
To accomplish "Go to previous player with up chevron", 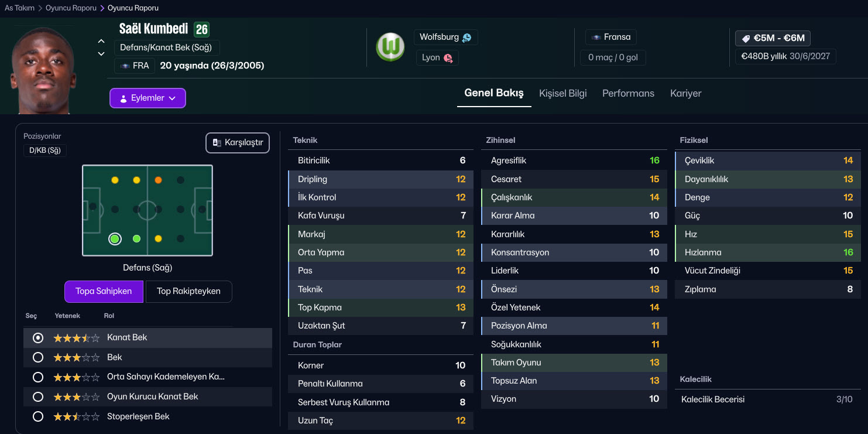I will coord(101,42).
